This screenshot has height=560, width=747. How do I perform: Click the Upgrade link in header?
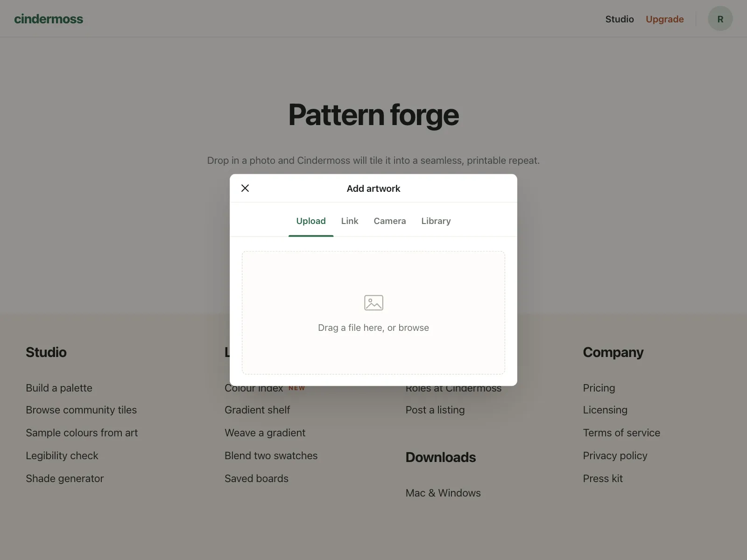(x=665, y=19)
